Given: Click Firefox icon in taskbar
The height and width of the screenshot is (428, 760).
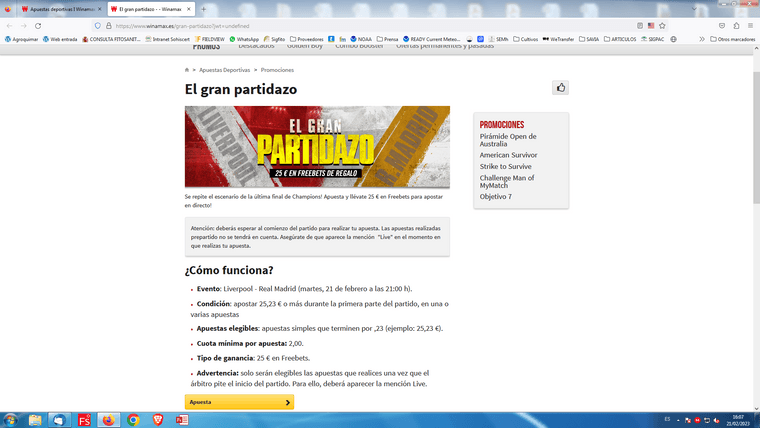Looking at the screenshot, I should 108,420.
